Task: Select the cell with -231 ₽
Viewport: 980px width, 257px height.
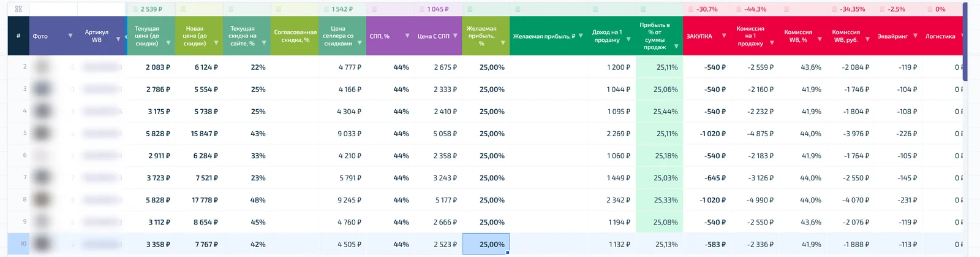Action: [898, 200]
